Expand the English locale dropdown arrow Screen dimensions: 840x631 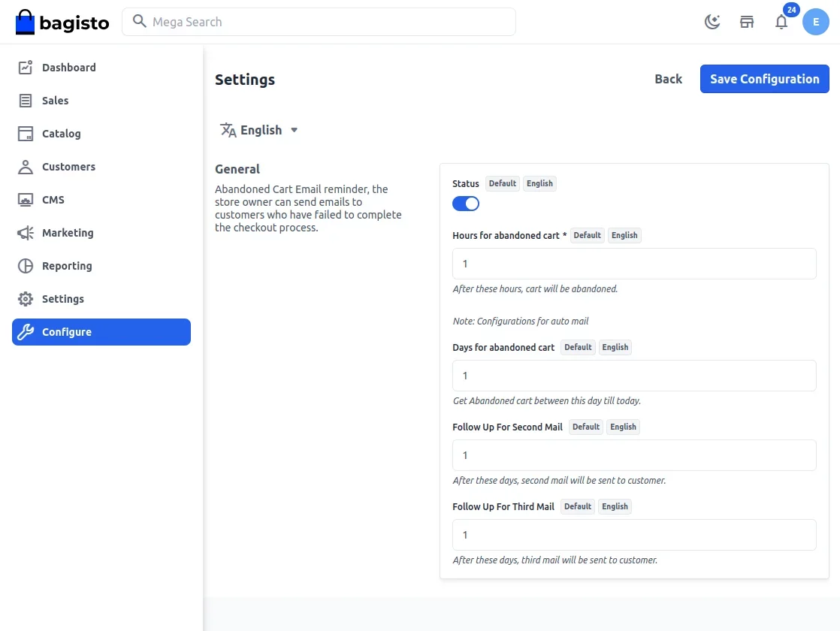294,130
